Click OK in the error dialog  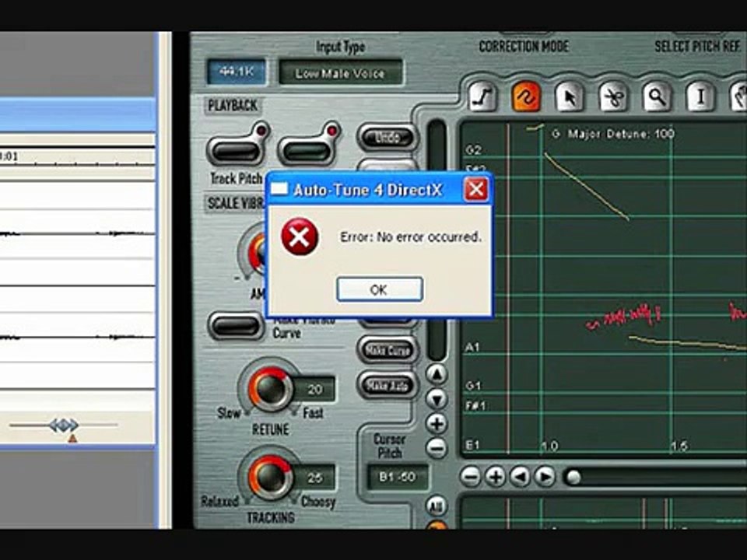(x=379, y=289)
